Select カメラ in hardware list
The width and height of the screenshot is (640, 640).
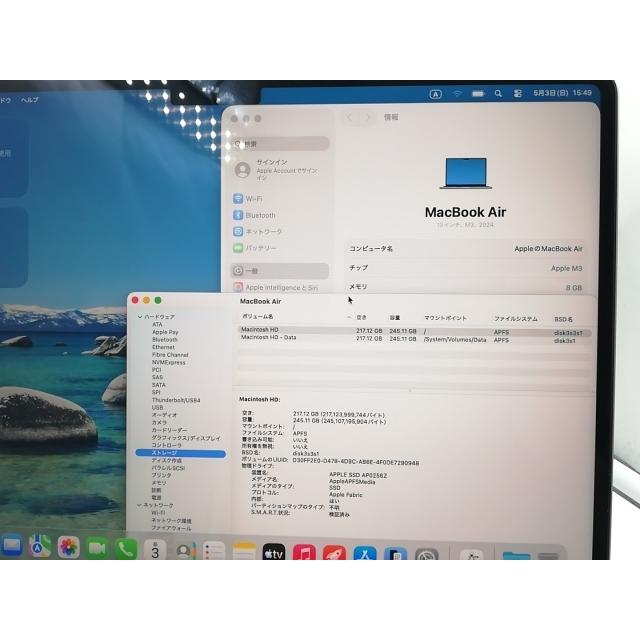coord(159,422)
